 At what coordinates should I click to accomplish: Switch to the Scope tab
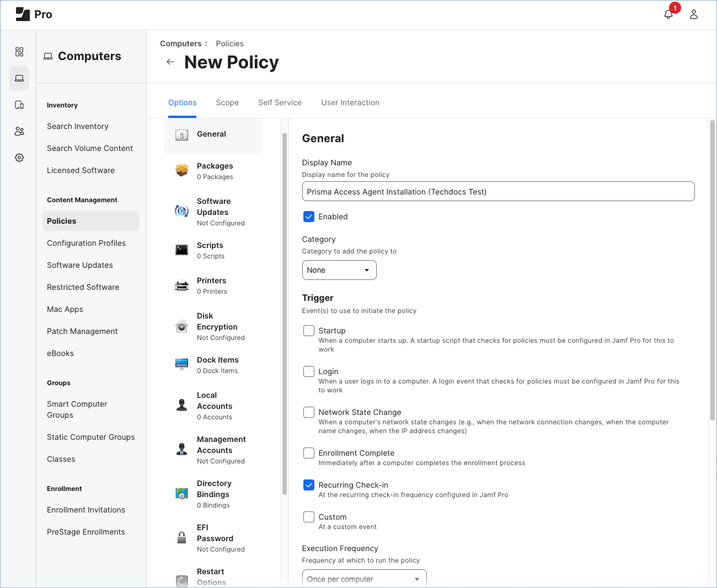pos(227,103)
